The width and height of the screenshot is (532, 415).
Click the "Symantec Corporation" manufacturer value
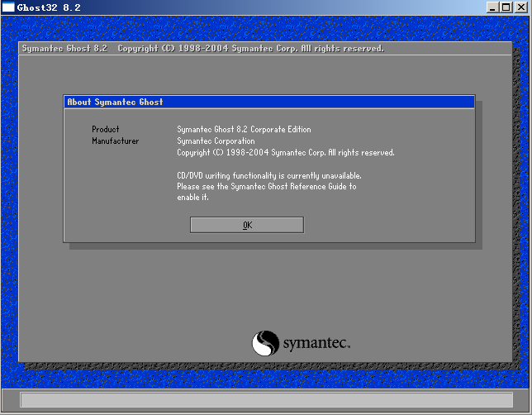tap(216, 141)
